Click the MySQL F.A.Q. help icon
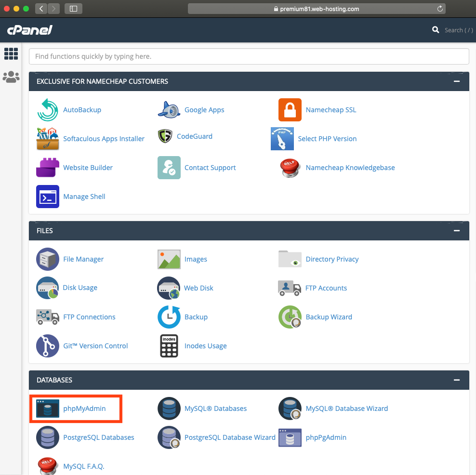The width and height of the screenshot is (476, 475). point(48,466)
